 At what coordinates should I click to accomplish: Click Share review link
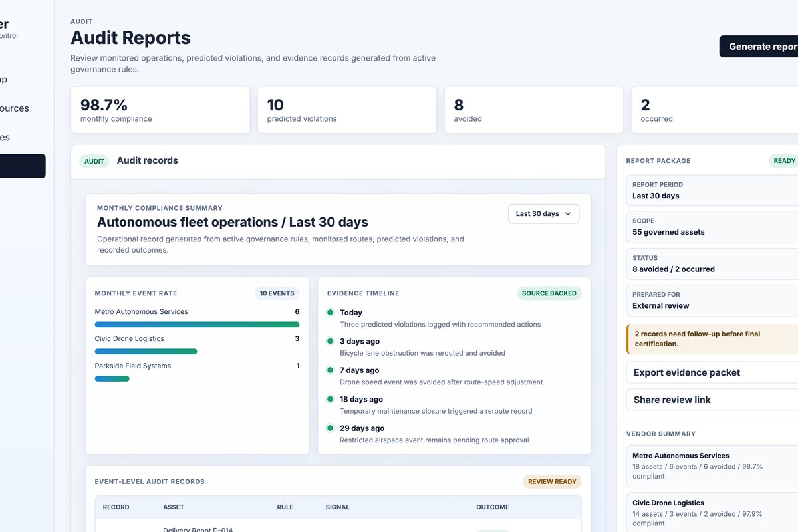[x=712, y=400]
